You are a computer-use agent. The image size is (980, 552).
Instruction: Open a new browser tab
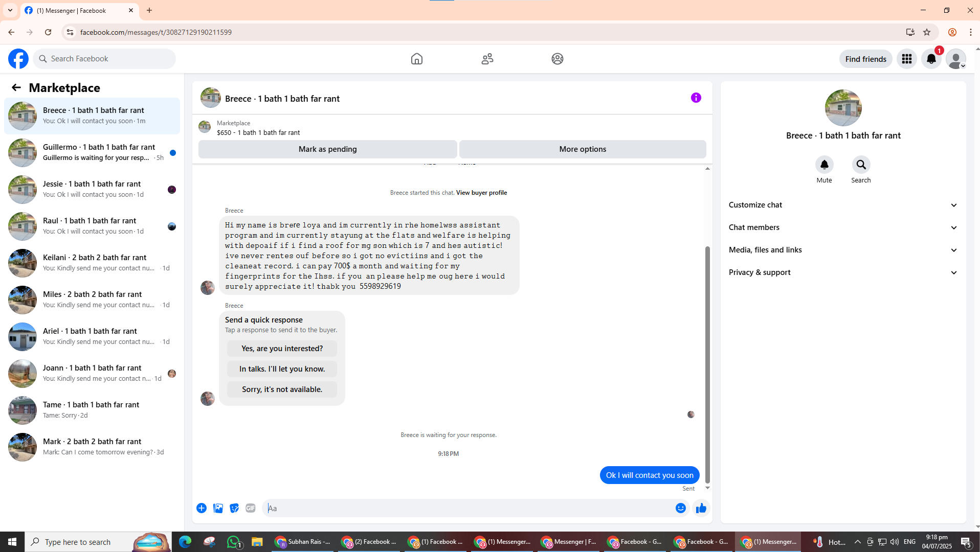point(149,10)
